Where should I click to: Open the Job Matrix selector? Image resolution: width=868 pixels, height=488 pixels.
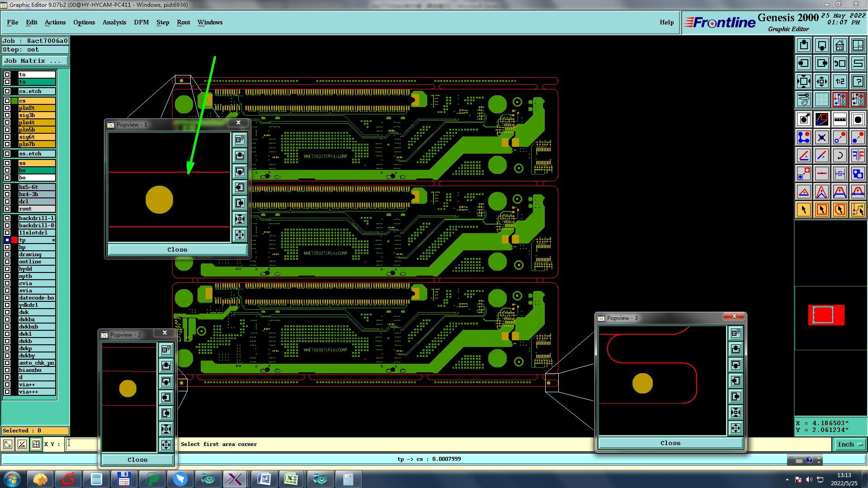(35, 61)
